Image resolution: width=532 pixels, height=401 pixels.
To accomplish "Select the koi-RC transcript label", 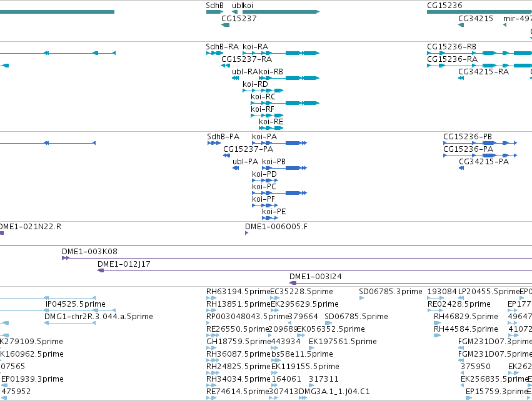I will 263,97.
